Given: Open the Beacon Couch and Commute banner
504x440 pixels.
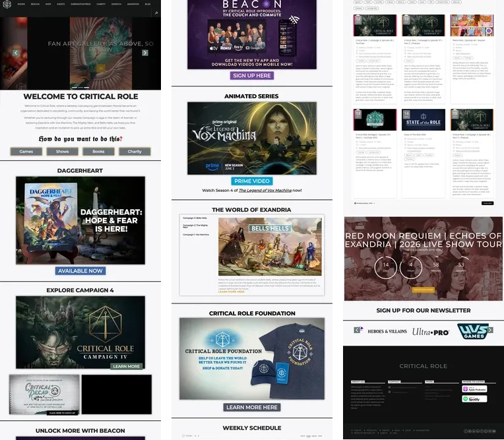Looking at the screenshot, I should click(x=252, y=34).
